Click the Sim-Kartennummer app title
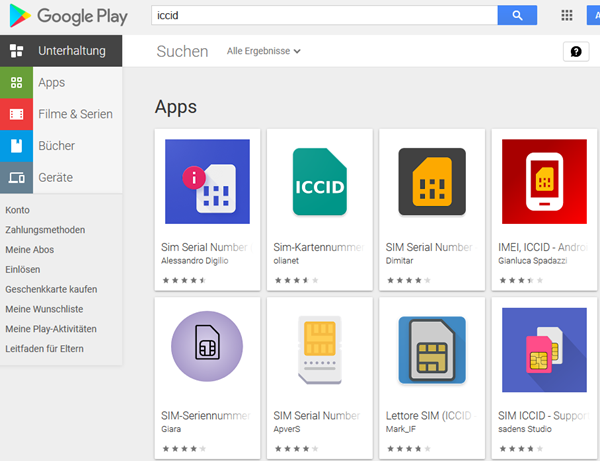Screen dimensions: 600x461 coord(320,248)
